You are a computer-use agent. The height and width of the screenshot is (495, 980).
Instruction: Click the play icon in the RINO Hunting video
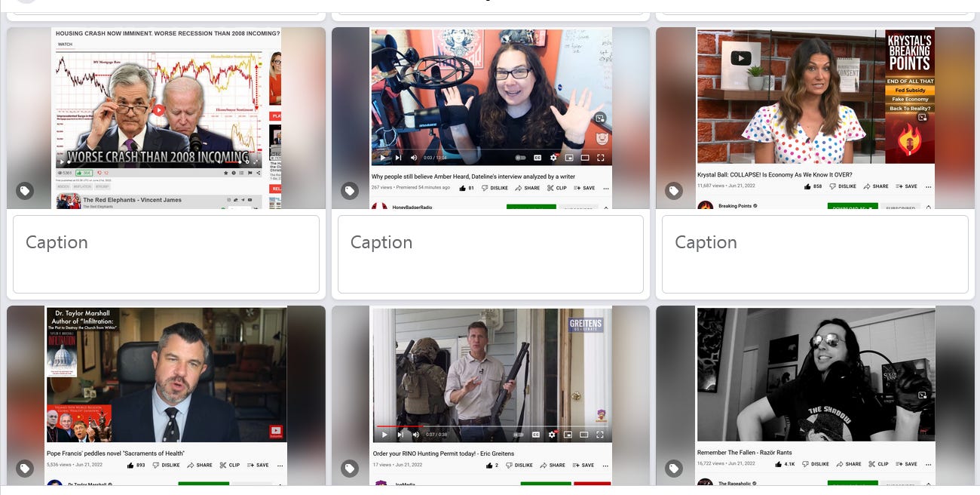[384, 435]
